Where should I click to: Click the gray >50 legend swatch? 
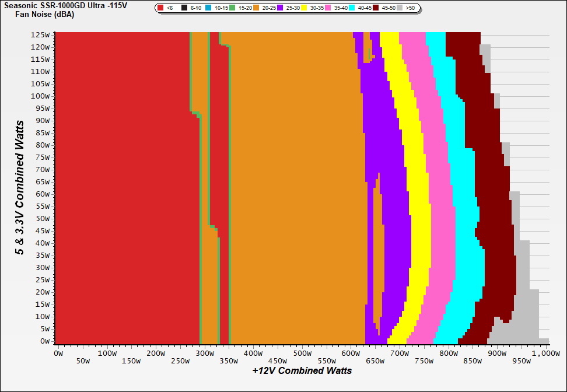pos(400,8)
